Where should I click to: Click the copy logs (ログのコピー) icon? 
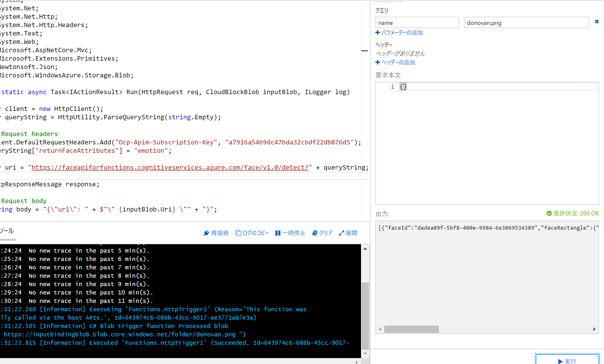238,233
